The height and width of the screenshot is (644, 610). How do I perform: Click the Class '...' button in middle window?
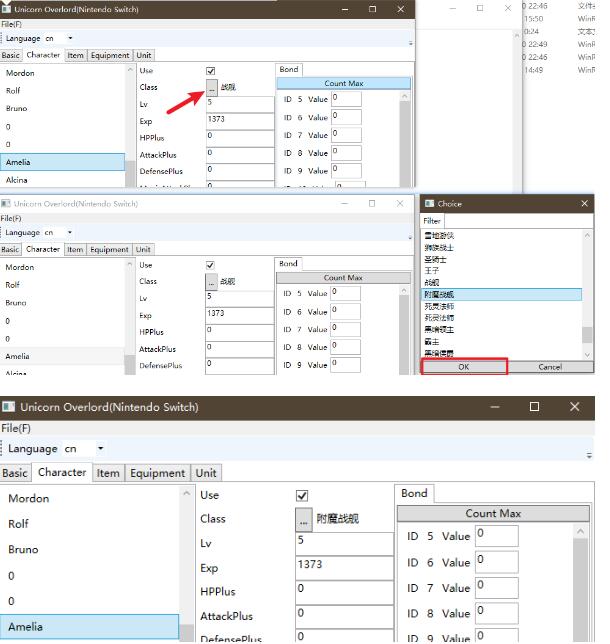pos(211,282)
